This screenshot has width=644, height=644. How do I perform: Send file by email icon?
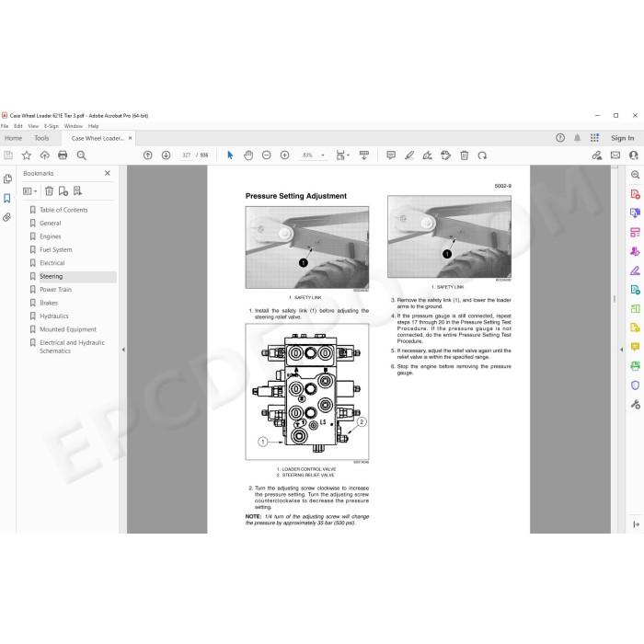615,155
